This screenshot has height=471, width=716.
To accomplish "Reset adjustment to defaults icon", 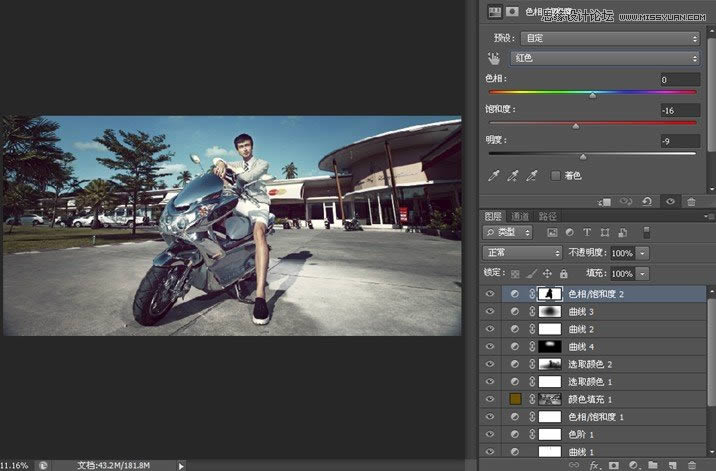I will point(647,201).
